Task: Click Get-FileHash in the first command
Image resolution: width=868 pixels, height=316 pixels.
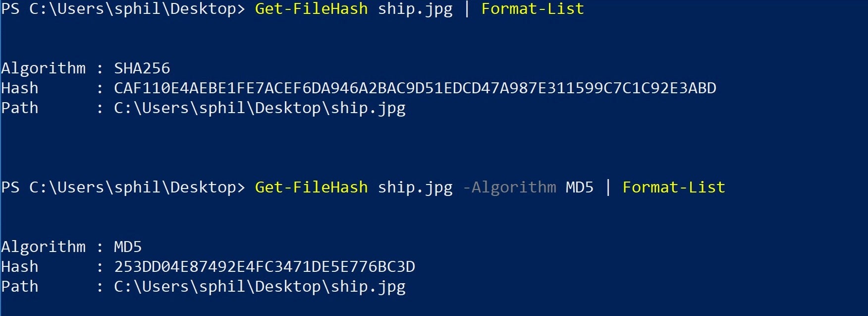Action: (x=311, y=9)
